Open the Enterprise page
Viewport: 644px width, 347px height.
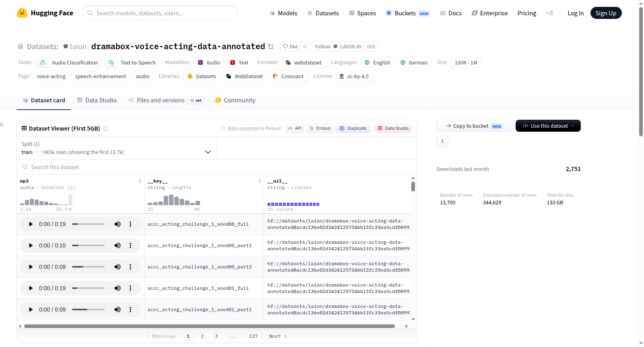489,13
